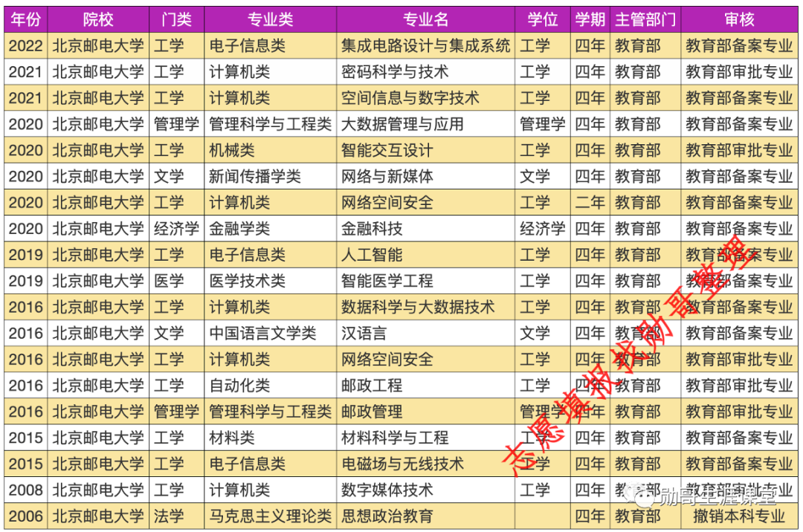Select 数据科学与大数据技术 cell
The height and width of the screenshot is (532, 803).
[x=425, y=307]
